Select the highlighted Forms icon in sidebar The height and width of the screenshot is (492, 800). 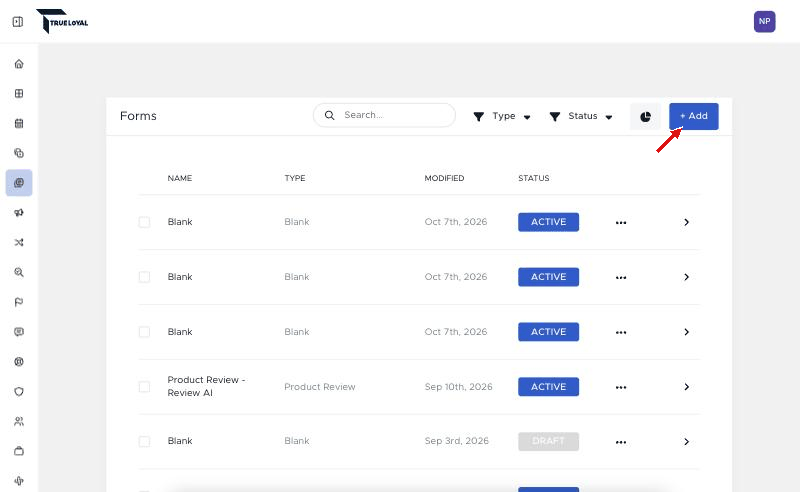click(x=19, y=183)
